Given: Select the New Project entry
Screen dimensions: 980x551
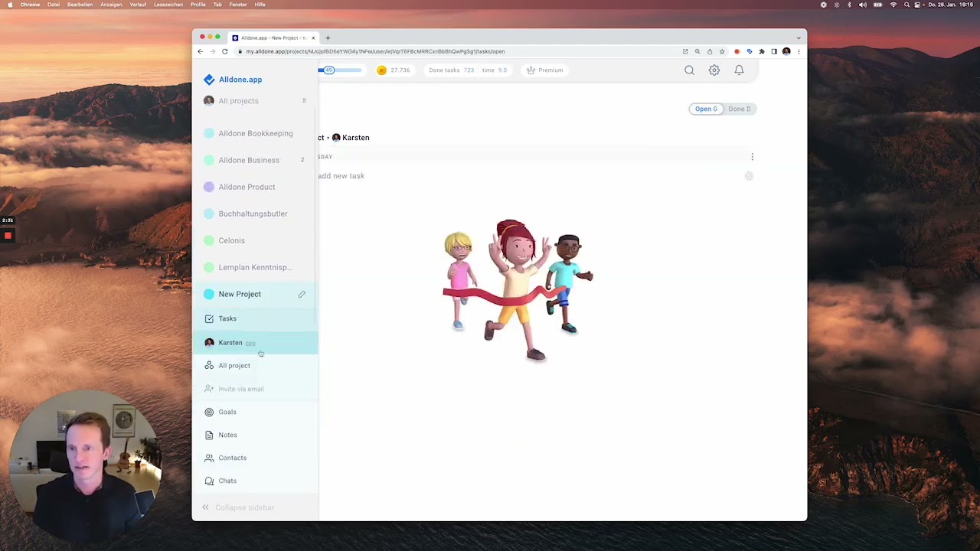Looking at the screenshot, I should 255,294.
